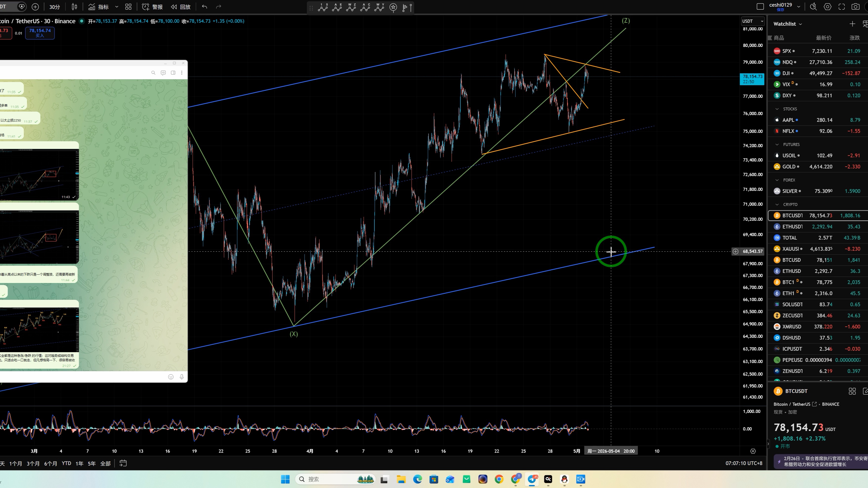Select the A-C correction wave tool
Image resolution: width=868 pixels, height=488 pixels.
(x=365, y=7)
